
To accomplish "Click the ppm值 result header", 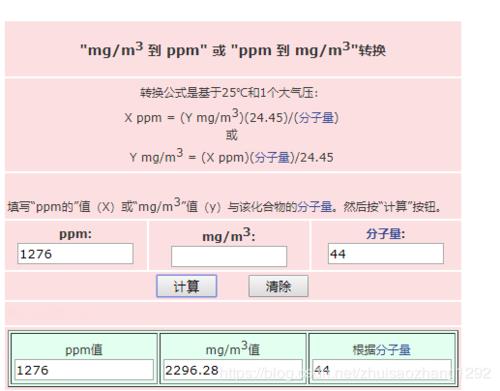I will click(x=84, y=350).
